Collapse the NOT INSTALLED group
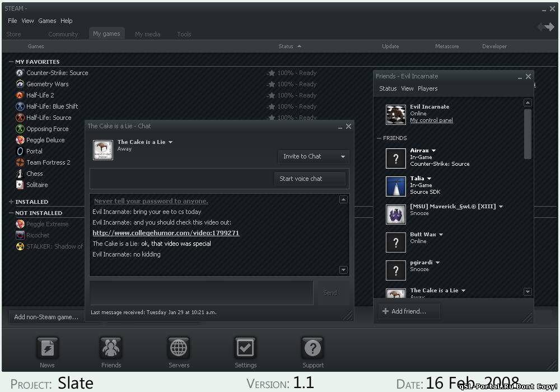Screen dimensions: 560x392 coord(11,213)
